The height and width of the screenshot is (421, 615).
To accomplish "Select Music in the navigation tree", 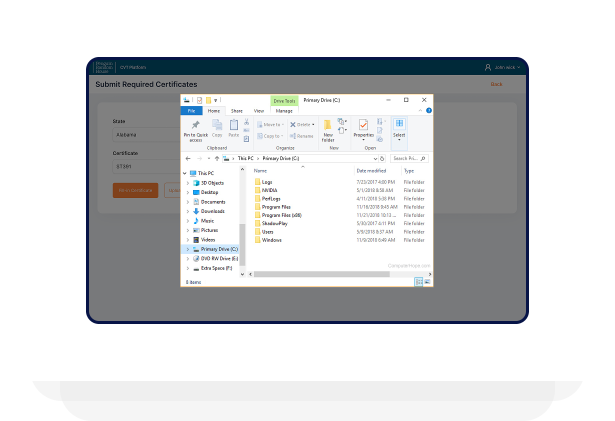I will pos(207,221).
